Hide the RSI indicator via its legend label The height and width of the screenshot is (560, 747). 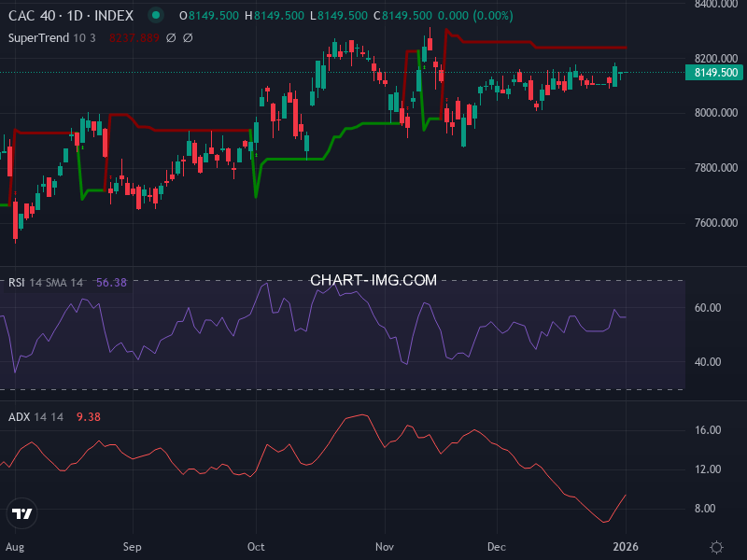point(19,280)
